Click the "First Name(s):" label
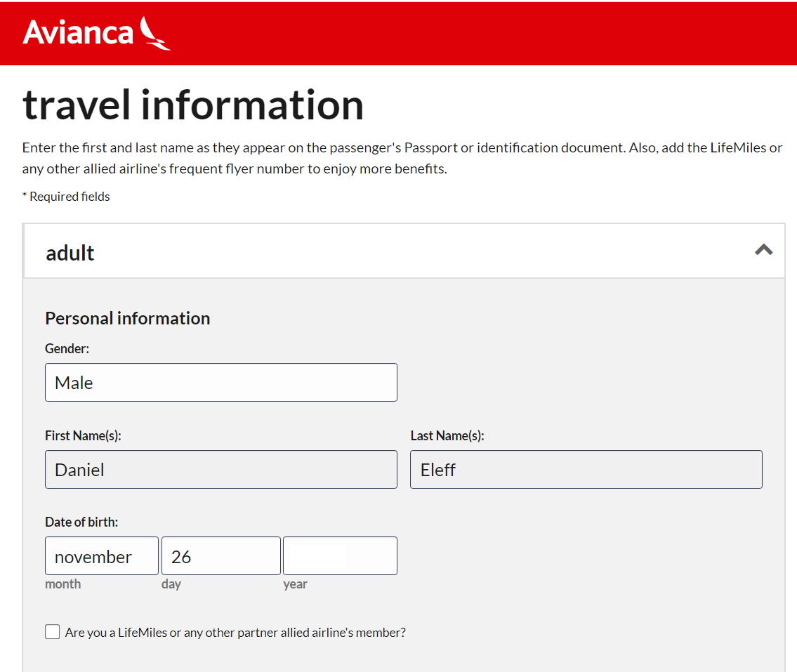Viewport: 797px width, 672px height. 83,435
